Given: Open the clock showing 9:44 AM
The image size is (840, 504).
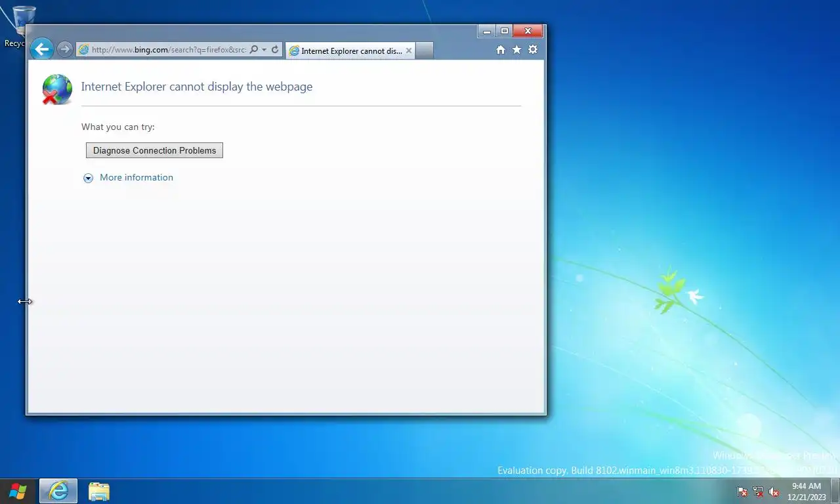Looking at the screenshot, I should click(806, 492).
